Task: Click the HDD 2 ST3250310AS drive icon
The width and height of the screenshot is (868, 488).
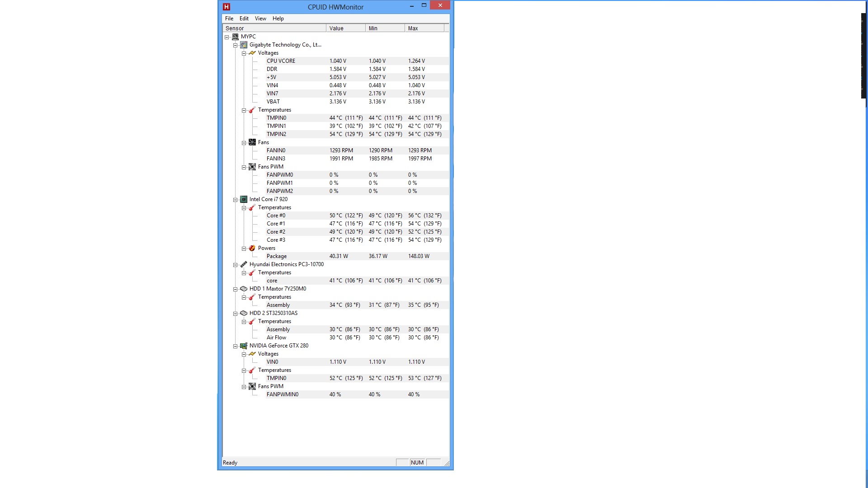Action: [244, 313]
